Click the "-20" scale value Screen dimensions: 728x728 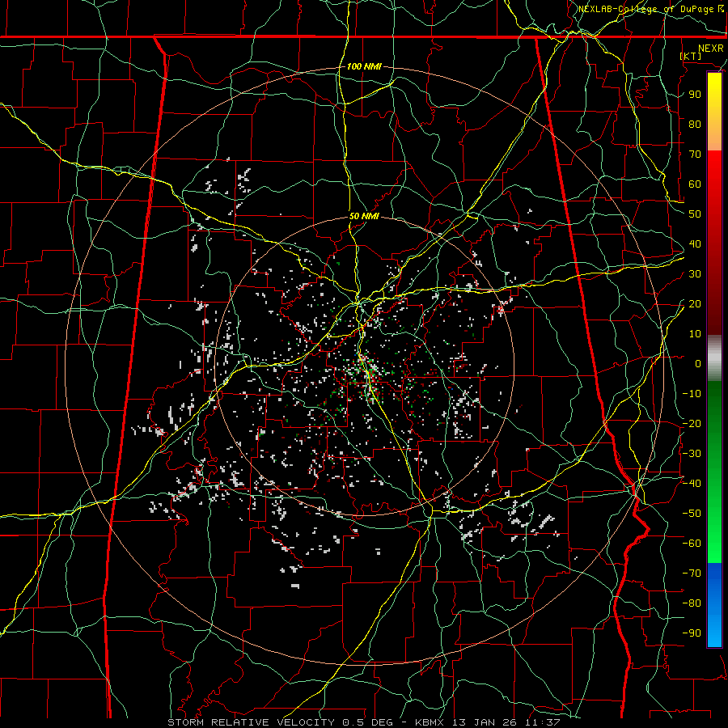click(692, 423)
